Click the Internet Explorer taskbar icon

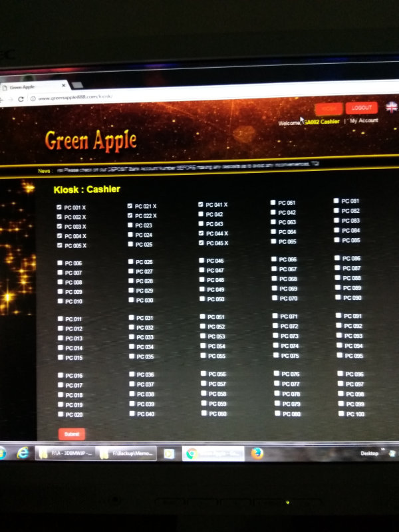tap(22, 452)
